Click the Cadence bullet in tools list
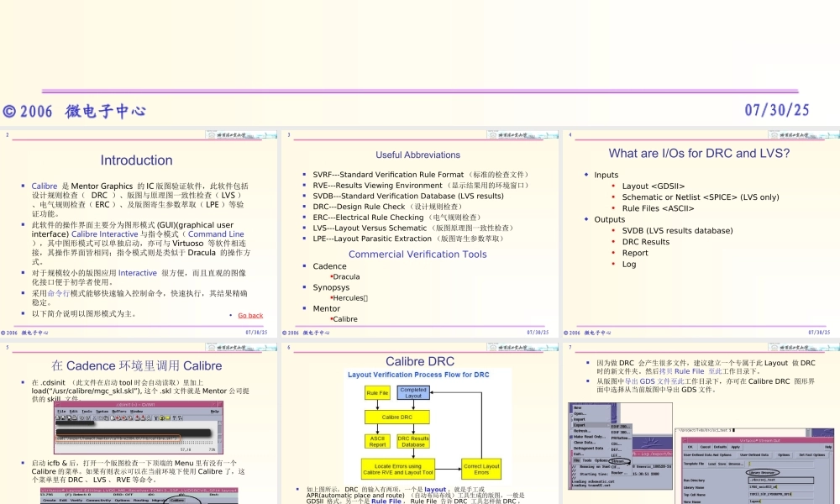 coord(329,266)
